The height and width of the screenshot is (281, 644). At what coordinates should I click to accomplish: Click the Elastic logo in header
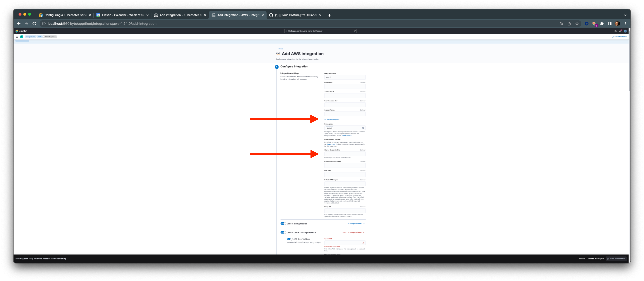21,31
